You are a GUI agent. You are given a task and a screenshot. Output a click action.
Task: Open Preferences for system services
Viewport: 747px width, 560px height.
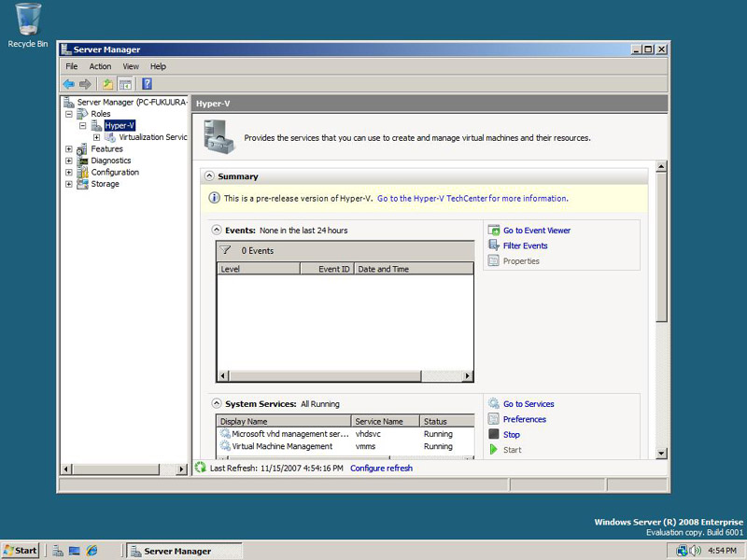[x=525, y=419]
